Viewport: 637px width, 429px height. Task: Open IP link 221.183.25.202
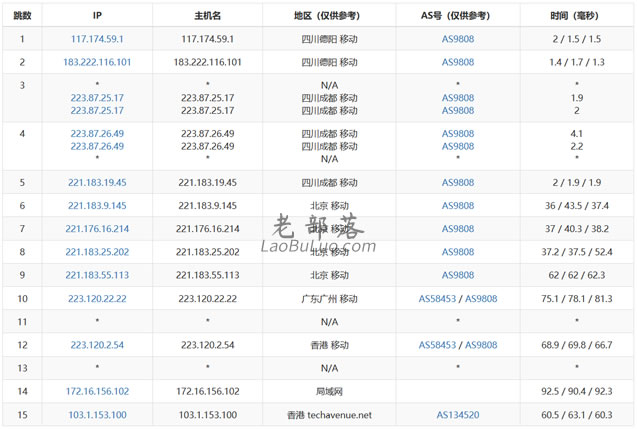click(x=97, y=252)
